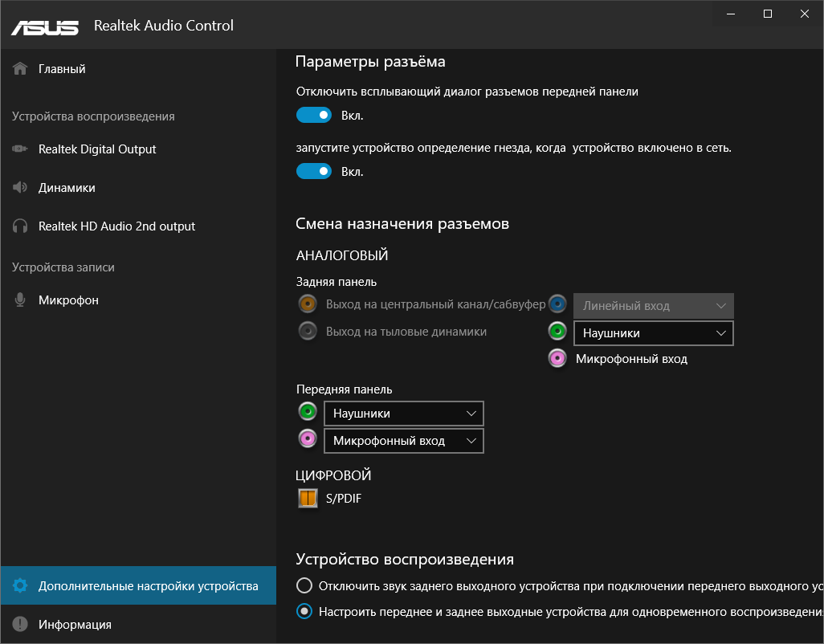
Task: Click the Realtek Digital Output connector icon
Action: 20,149
